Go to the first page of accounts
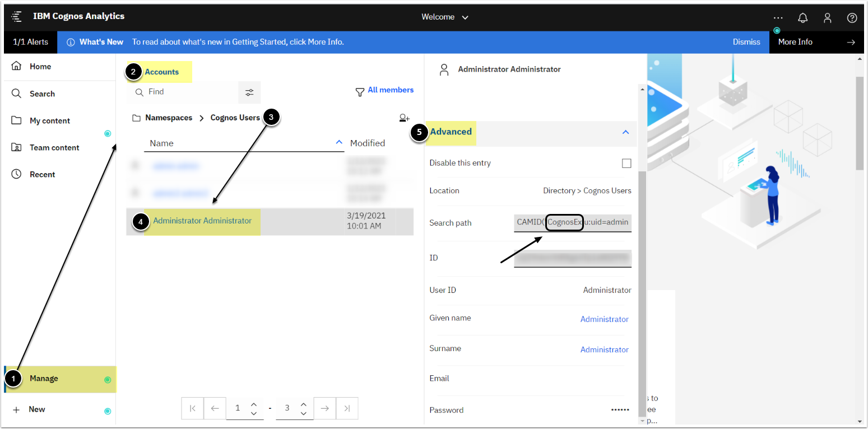The height and width of the screenshot is (429, 868). click(193, 408)
